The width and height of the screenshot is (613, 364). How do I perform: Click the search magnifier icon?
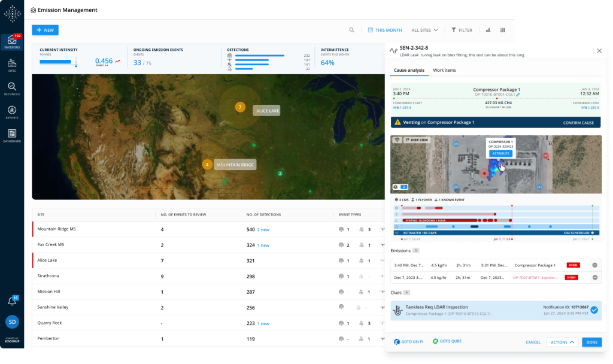351,30
